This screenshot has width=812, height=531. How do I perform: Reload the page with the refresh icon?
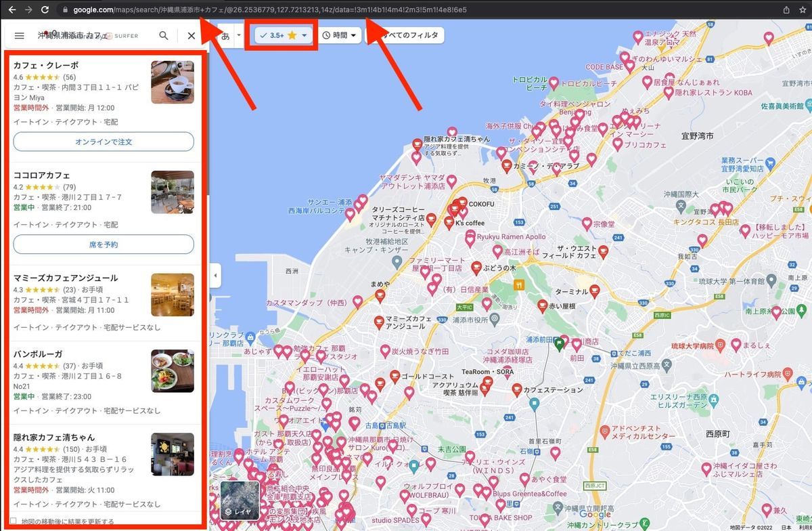click(x=45, y=10)
